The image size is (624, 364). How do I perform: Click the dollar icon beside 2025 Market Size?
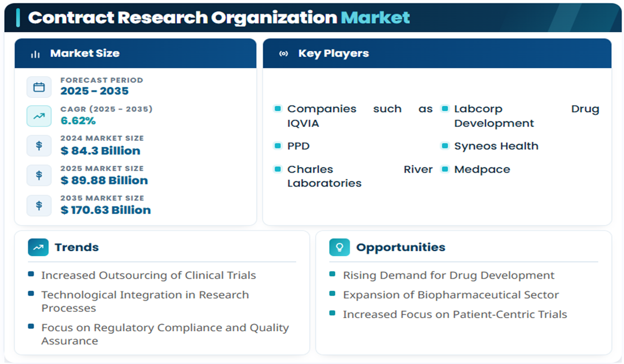pyautogui.click(x=39, y=175)
